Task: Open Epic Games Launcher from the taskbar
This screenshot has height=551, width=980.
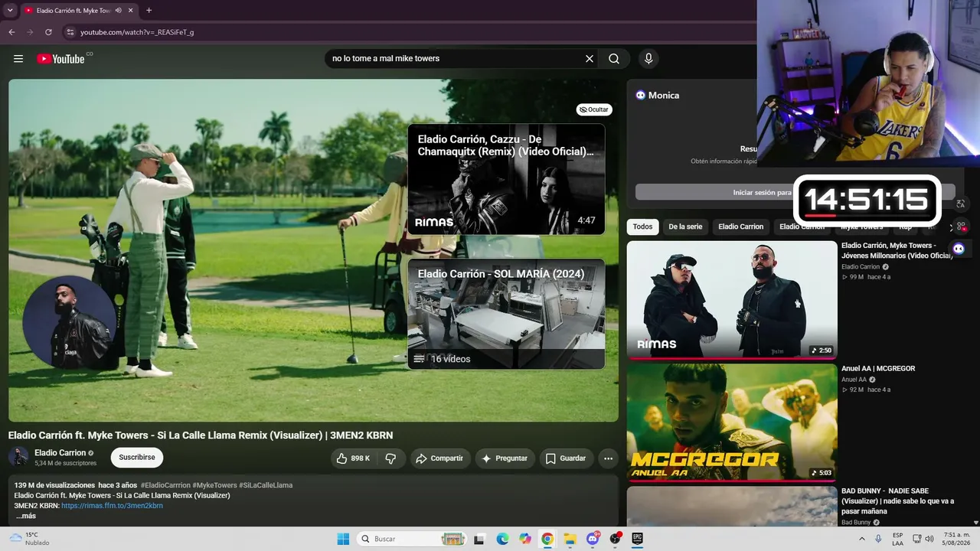Action: (637, 539)
